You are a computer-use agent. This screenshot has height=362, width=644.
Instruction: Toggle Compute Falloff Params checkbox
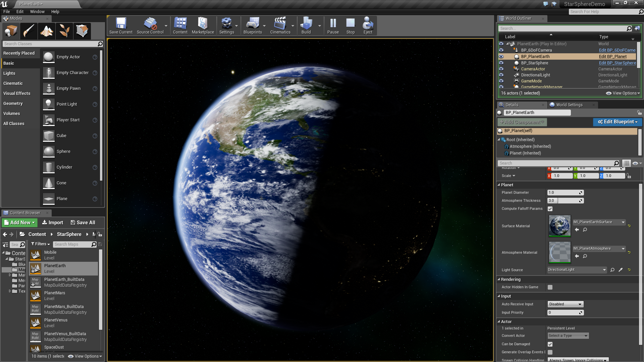point(550,209)
